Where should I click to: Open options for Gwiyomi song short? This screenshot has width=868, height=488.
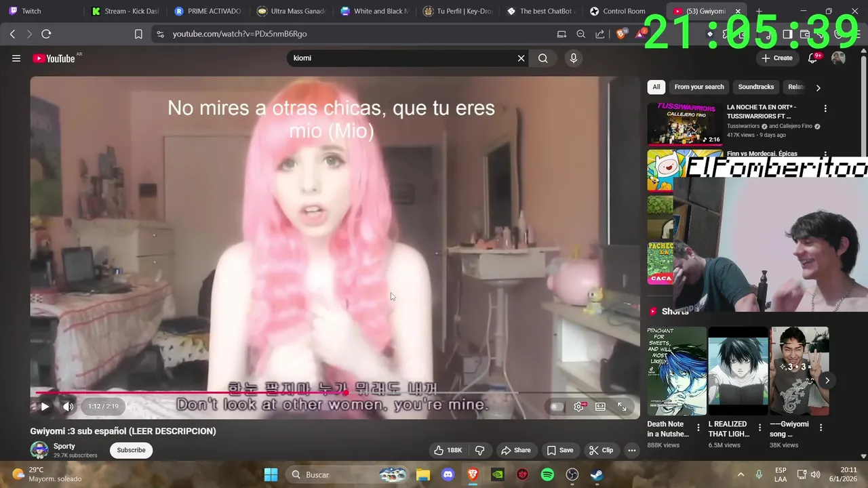[821, 428]
